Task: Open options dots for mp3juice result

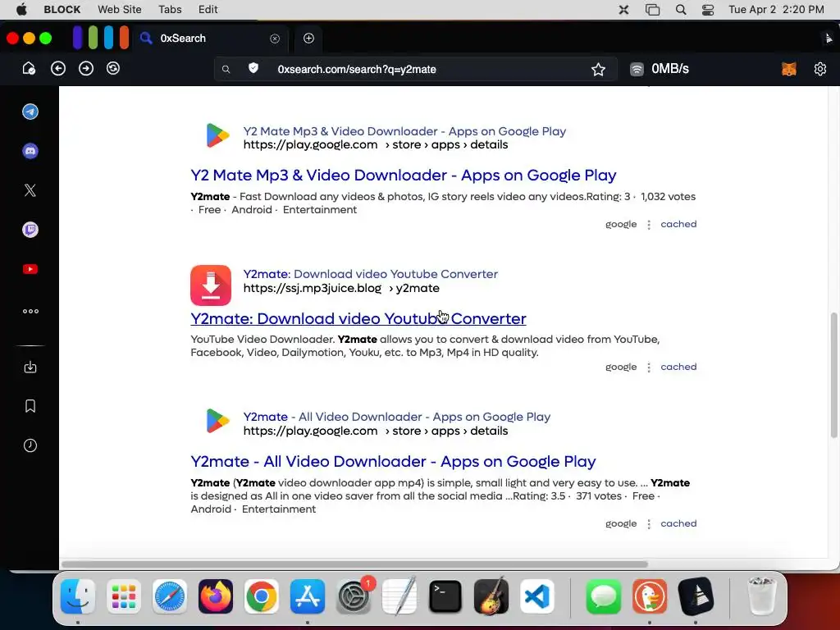Action: (x=649, y=367)
